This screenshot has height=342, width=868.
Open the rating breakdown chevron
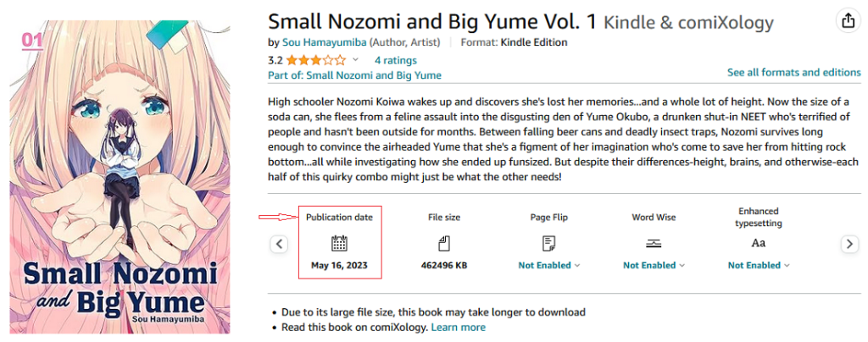(x=355, y=60)
